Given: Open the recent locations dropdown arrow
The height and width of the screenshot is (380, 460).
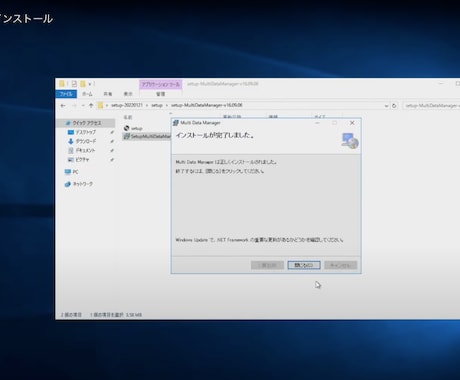Looking at the screenshot, I should click(83, 106).
